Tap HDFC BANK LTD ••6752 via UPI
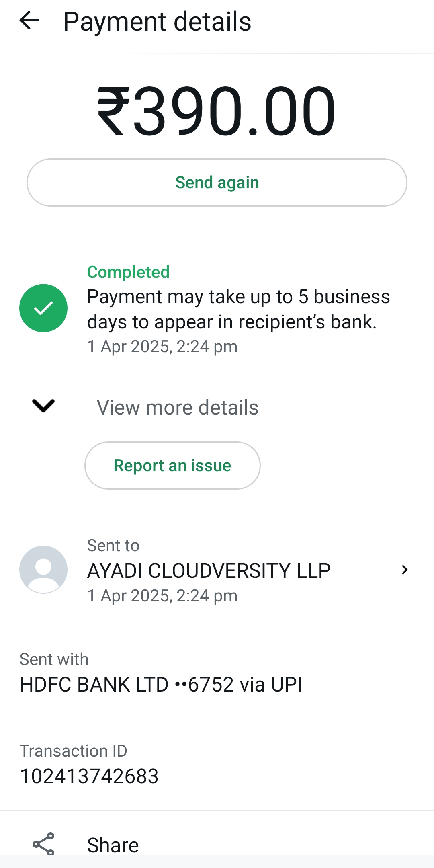Image resolution: width=434 pixels, height=868 pixels. tap(161, 684)
